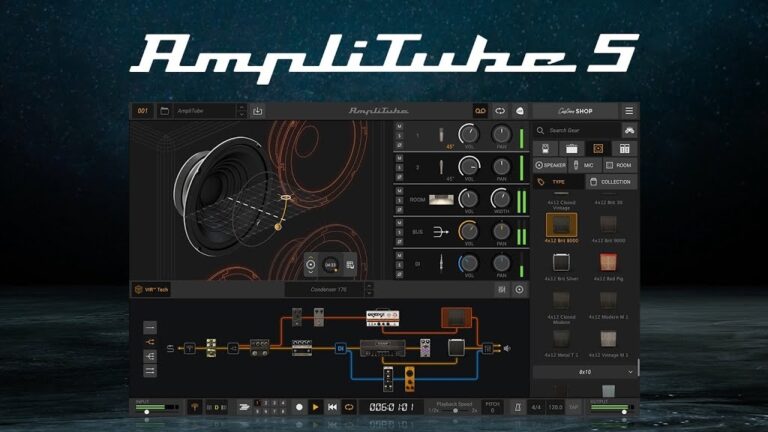
Task: Solo mic channel 2
Action: (399, 168)
